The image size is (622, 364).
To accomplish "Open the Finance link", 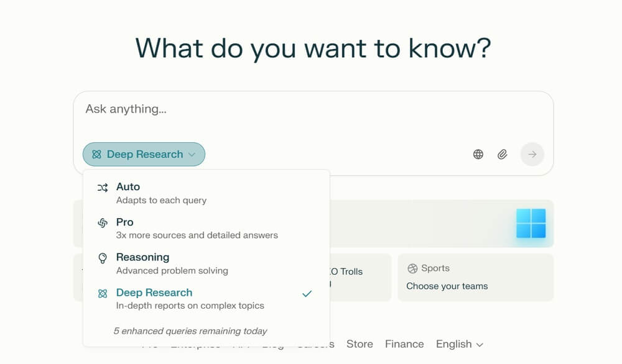I will click(404, 344).
